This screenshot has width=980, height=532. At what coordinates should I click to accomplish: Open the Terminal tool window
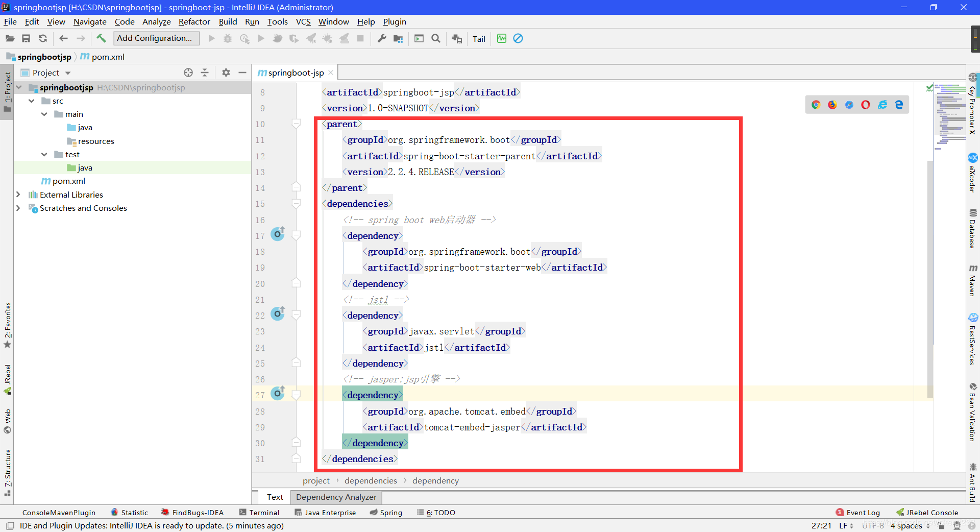[x=259, y=513]
